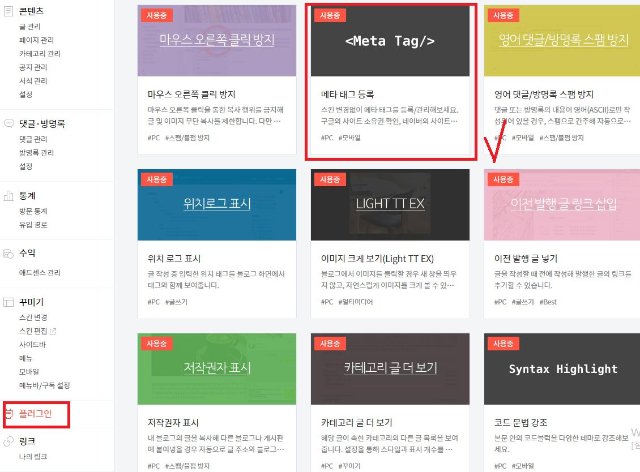Select 메뉴 under 꾸미기
640x472 pixels.
[x=25, y=358]
